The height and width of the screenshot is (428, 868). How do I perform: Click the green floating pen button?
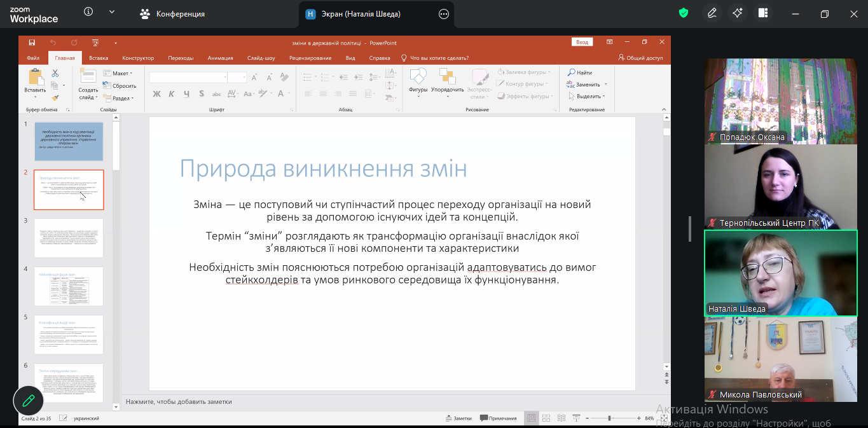click(x=28, y=401)
